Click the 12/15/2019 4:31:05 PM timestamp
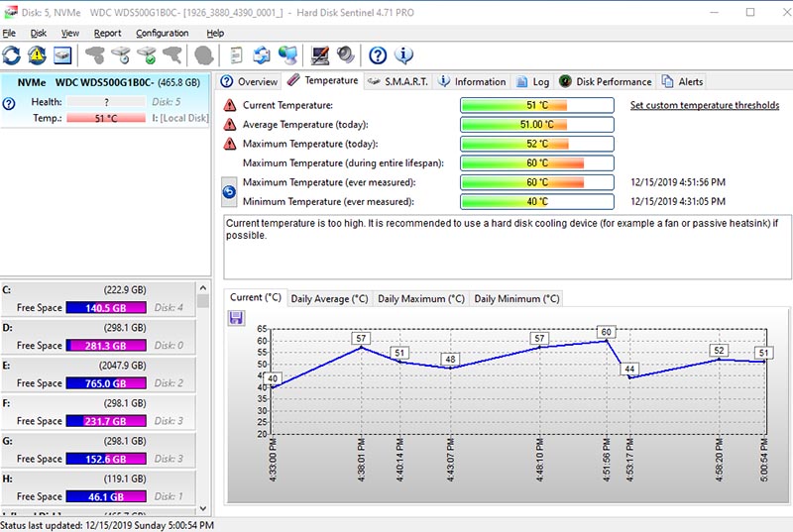The image size is (793, 532). [678, 201]
